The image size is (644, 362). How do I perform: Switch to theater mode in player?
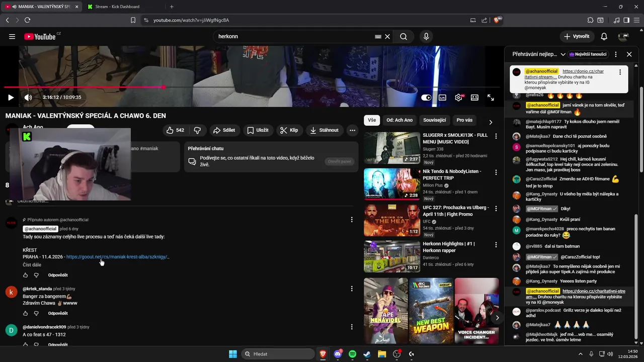pos(474,98)
